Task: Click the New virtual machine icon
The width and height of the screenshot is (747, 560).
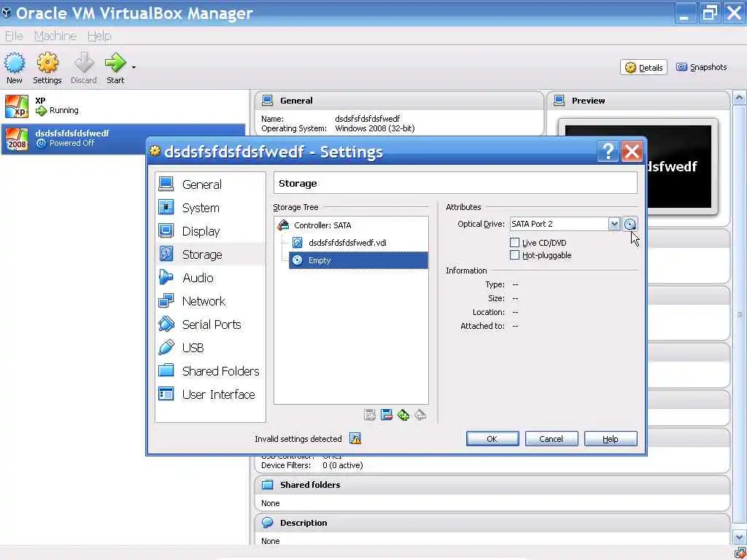Action: click(15, 68)
